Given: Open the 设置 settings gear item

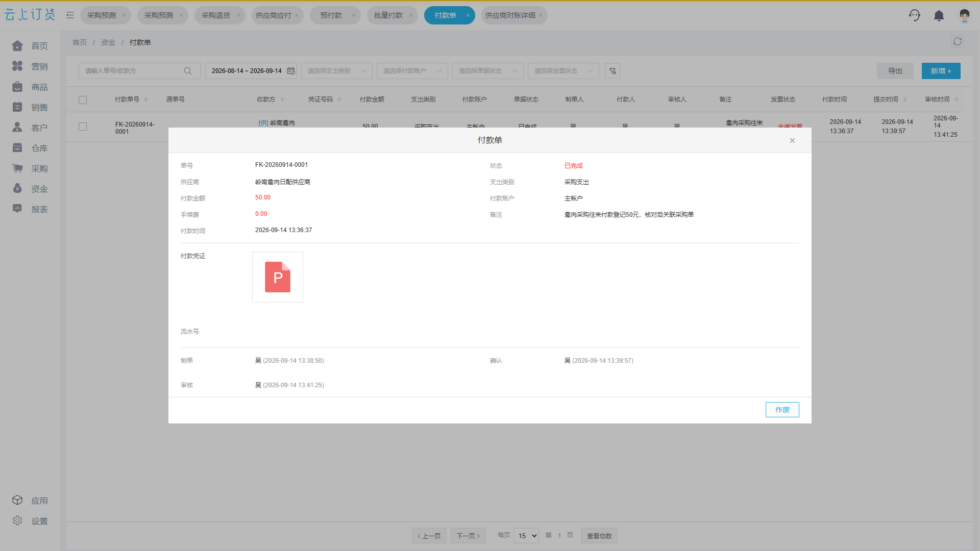Looking at the screenshot, I should (30, 521).
